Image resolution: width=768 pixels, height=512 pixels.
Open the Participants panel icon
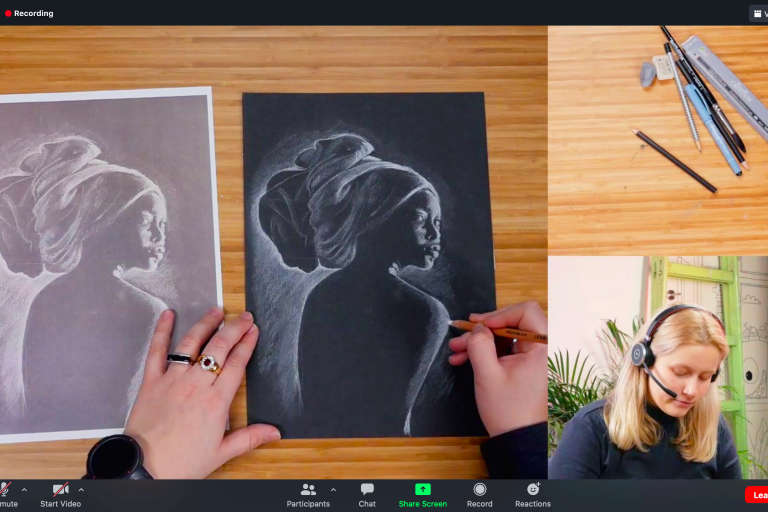308,489
